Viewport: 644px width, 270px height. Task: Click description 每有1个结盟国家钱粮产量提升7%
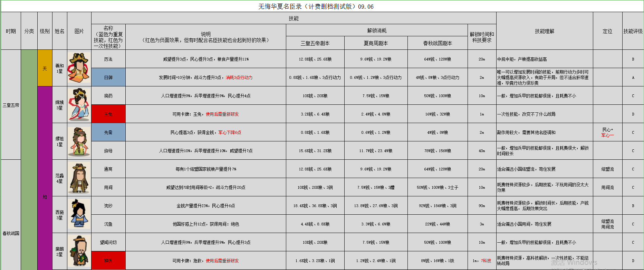(x=206, y=169)
